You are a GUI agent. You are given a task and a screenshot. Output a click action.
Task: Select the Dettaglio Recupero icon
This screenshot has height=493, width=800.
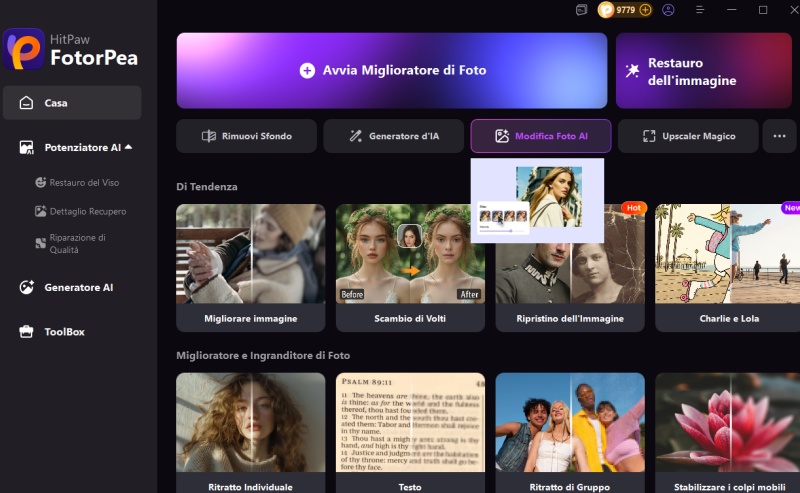[x=40, y=211]
